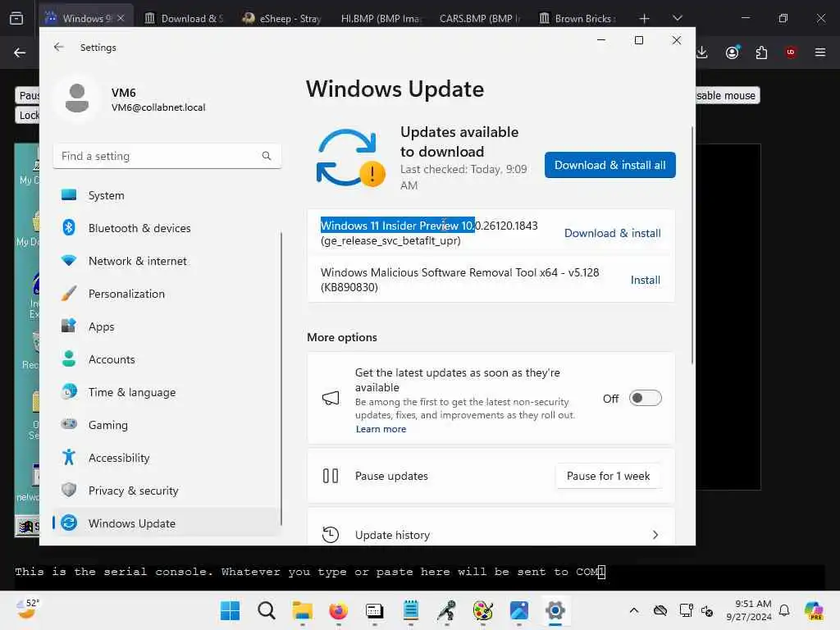Click the uBlock Origin toolbar icon
This screenshot has height=630, width=840.
click(791, 52)
